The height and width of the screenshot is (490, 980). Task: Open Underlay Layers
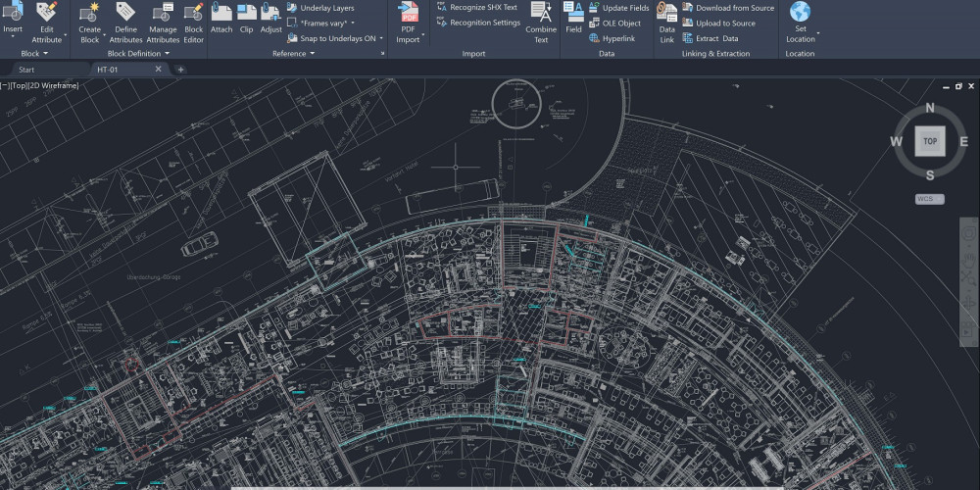coord(320,8)
